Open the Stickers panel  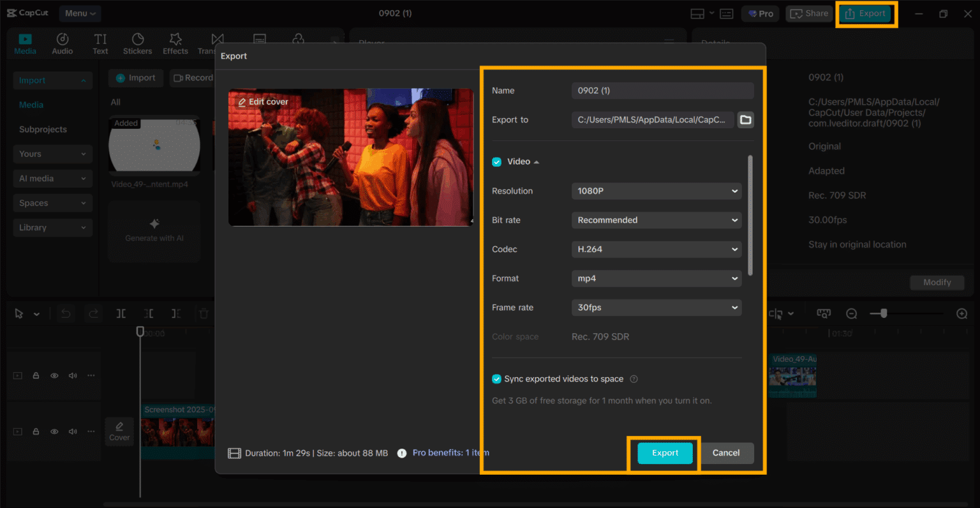(x=137, y=43)
